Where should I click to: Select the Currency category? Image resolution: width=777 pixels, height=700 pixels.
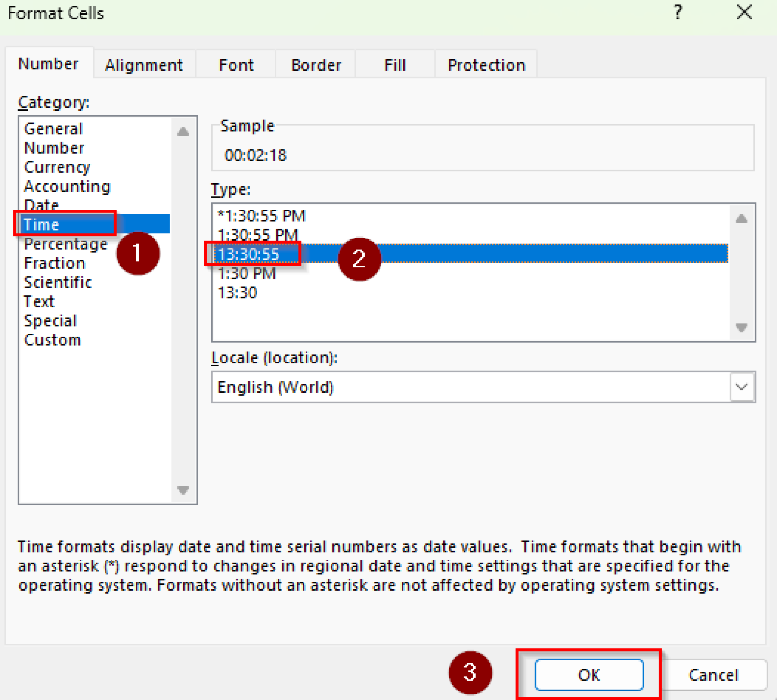(57, 167)
